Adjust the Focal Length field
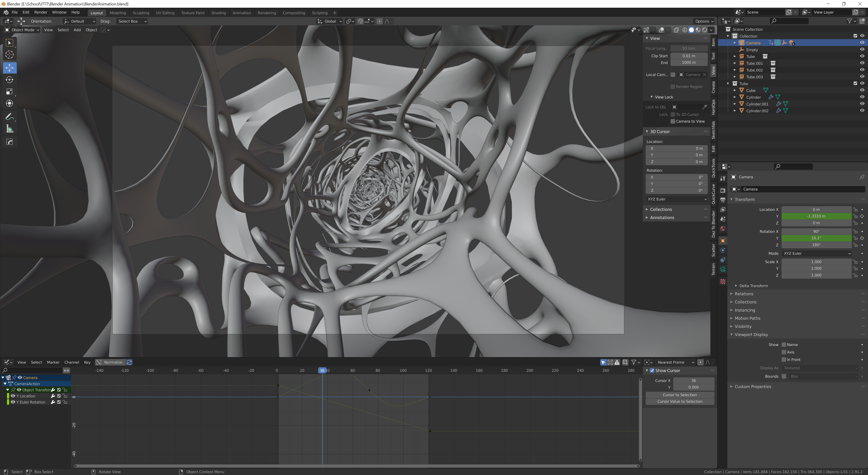 [689, 48]
